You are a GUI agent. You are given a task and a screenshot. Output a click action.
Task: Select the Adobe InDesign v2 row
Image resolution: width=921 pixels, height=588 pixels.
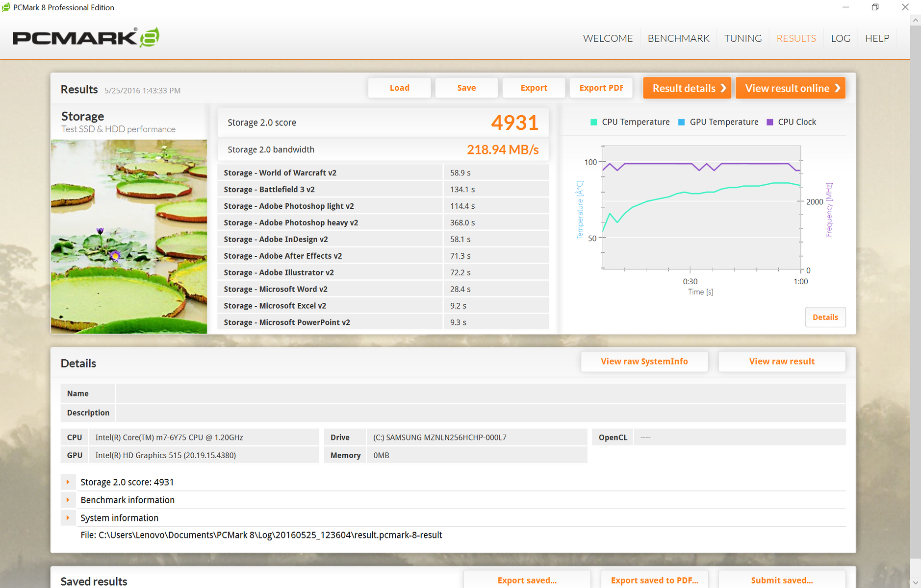click(383, 239)
